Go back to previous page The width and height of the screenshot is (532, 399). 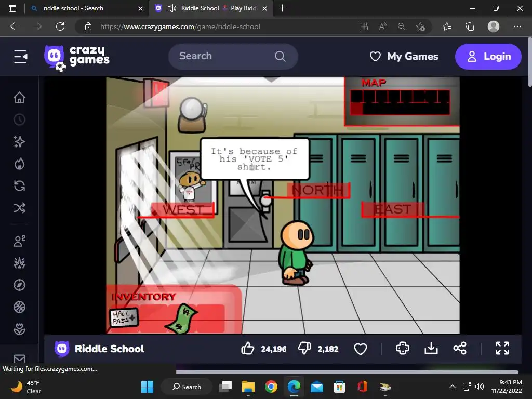(15, 26)
